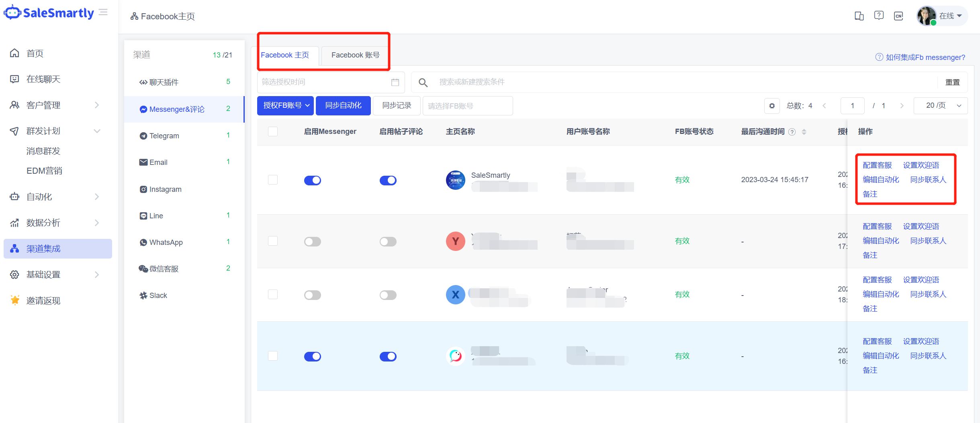Click the SaleSmartly logo
980x423 pixels.
pos(49,13)
